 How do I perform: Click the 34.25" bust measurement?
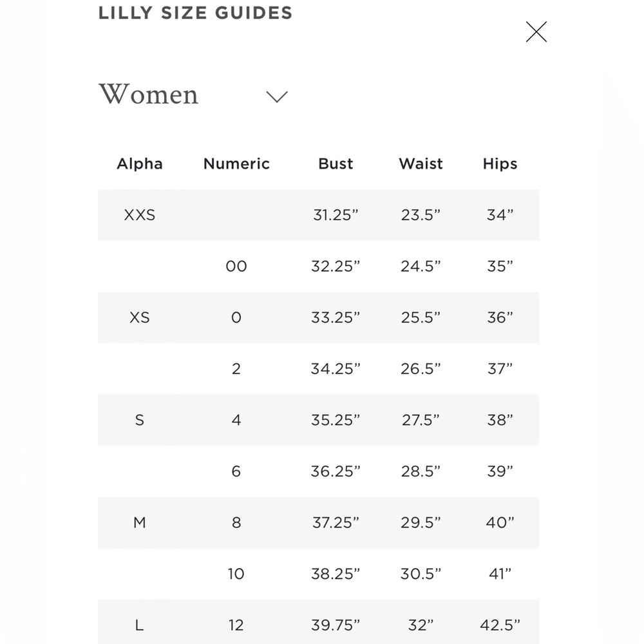click(335, 368)
